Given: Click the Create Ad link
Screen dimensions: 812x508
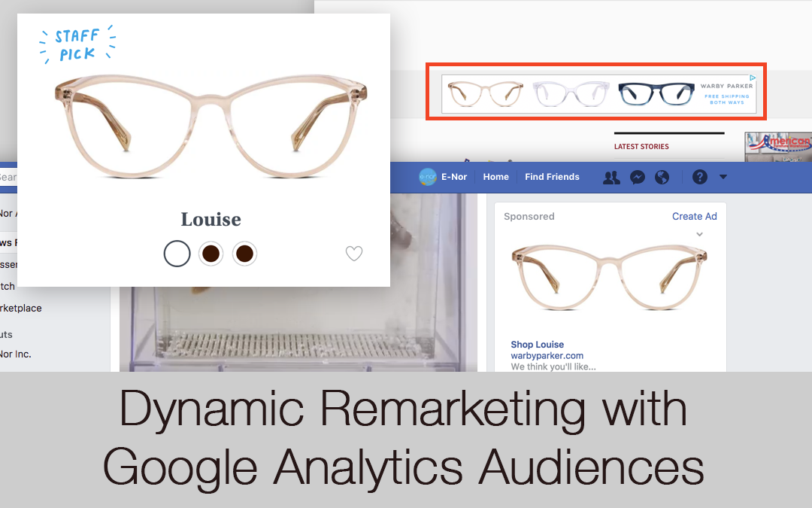Looking at the screenshot, I should tap(695, 216).
